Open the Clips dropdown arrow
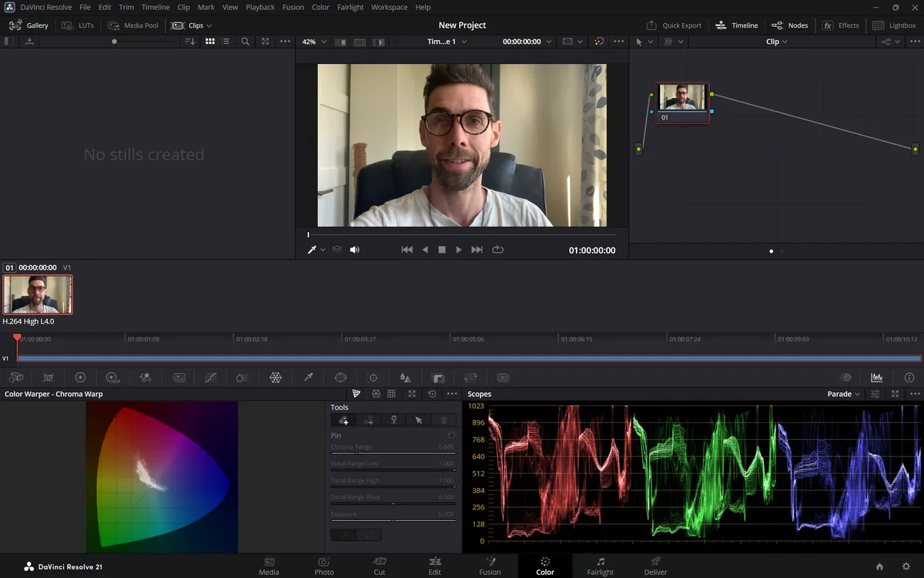The width and height of the screenshot is (924, 578). tap(209, 25)
